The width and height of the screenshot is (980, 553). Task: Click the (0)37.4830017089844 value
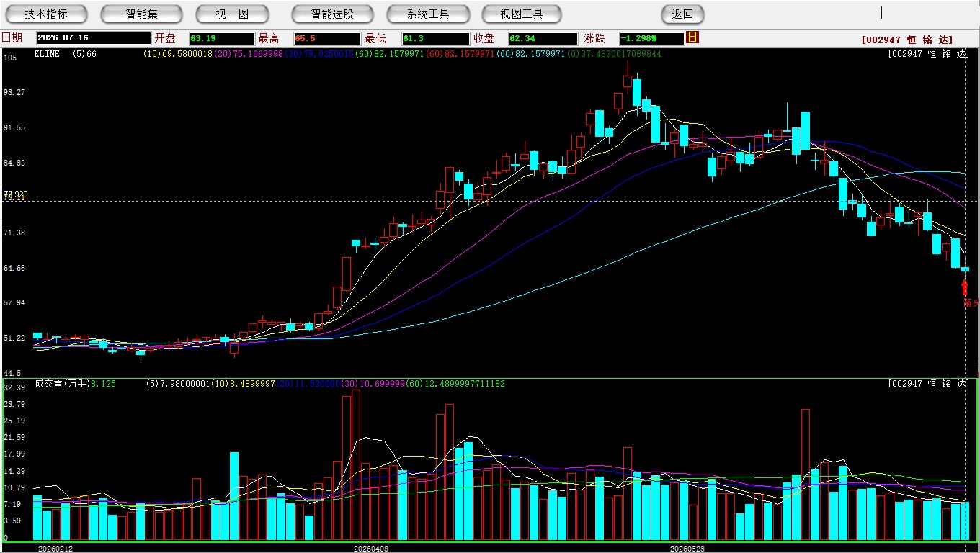tap(614, 54)
